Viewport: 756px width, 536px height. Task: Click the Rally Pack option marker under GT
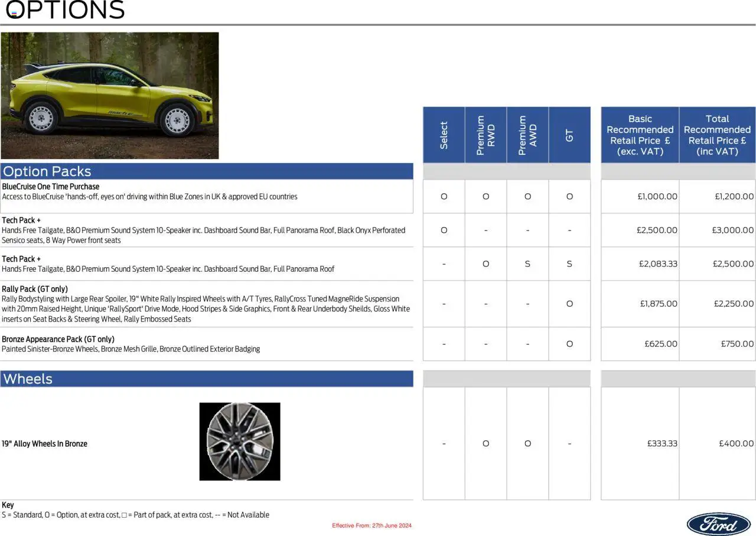pyautogui.click(x=569, y=304)
